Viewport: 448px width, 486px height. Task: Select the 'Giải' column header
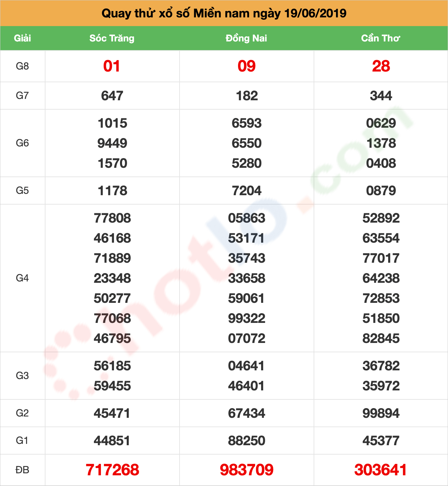click(22, 38)
